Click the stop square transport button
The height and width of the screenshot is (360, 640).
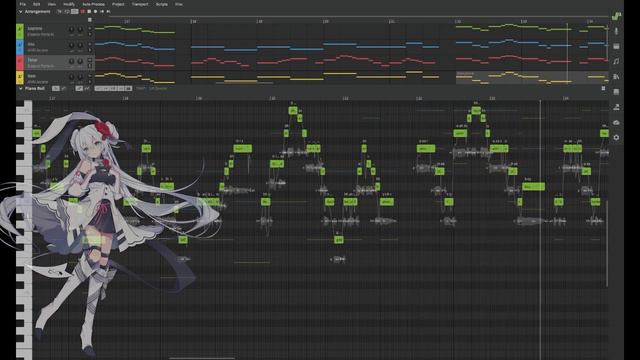point(89,11)
